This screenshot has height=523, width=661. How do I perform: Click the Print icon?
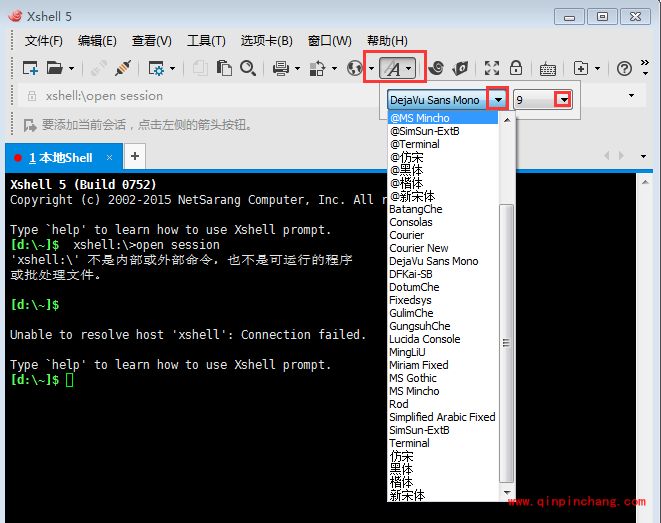pyautogui.click(x=281, y=68)
